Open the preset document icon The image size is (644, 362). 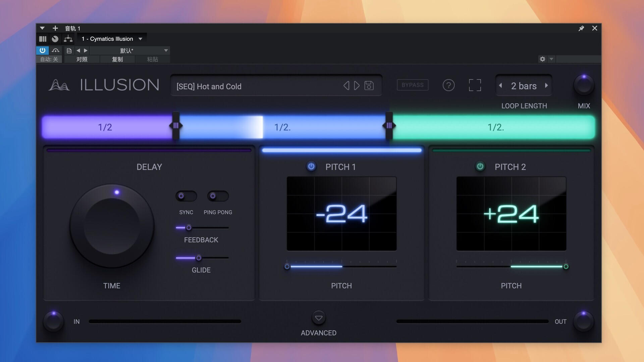pos(69,51)
